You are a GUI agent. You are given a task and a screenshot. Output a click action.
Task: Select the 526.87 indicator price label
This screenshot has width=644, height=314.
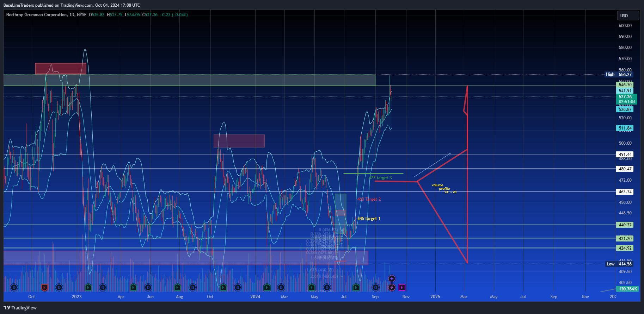pos(625,109)
